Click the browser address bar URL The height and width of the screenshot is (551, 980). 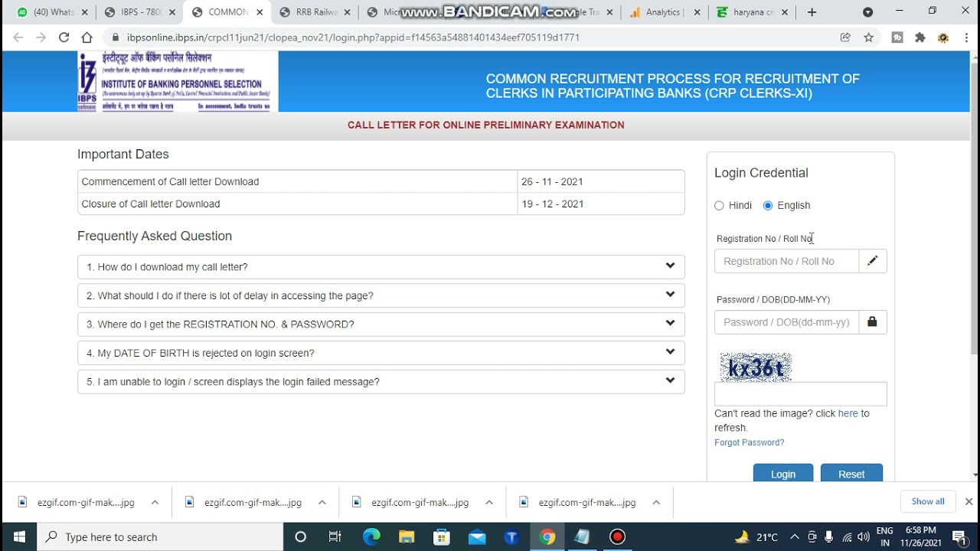click(x=353, y=37)
